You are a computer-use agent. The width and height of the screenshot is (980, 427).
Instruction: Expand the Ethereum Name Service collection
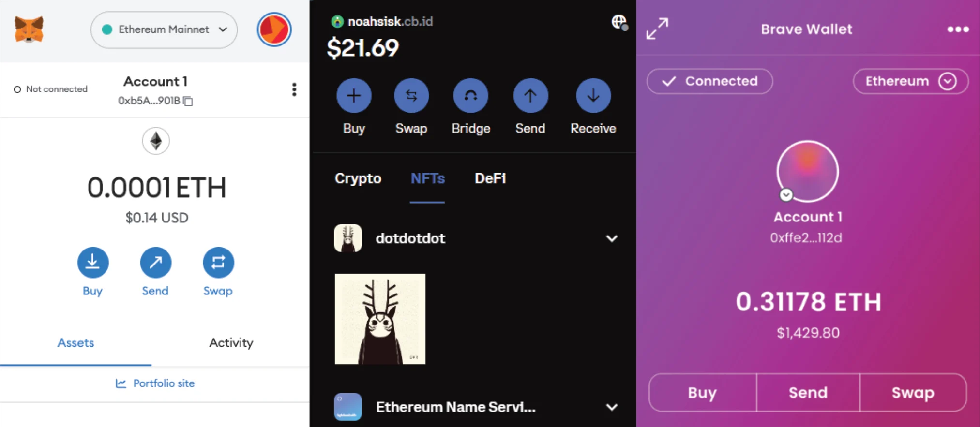point(612,407)
